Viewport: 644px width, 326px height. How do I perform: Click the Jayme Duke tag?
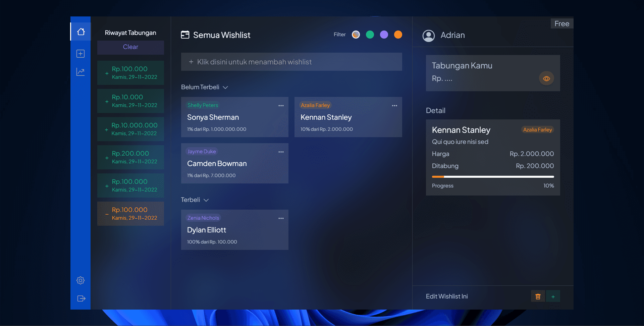[202, 152]
